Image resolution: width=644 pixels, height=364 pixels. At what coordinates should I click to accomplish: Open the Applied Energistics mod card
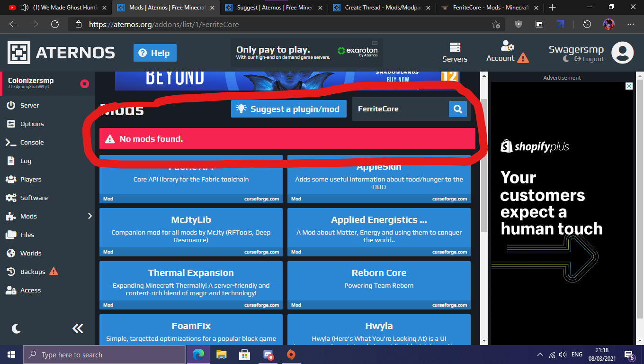[379, 232]
